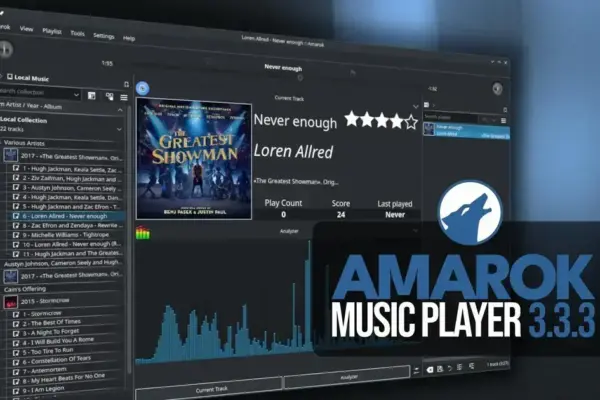Viewport: 600px width, 400px height.
Task: Click the edit filter icon next to search
Action: (x=91, y=95)
